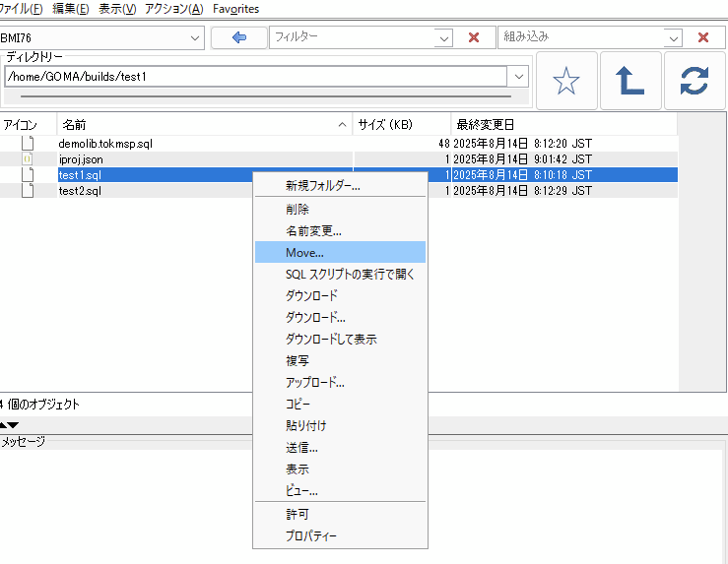Choose 削除 from context menu

[340, 210]
